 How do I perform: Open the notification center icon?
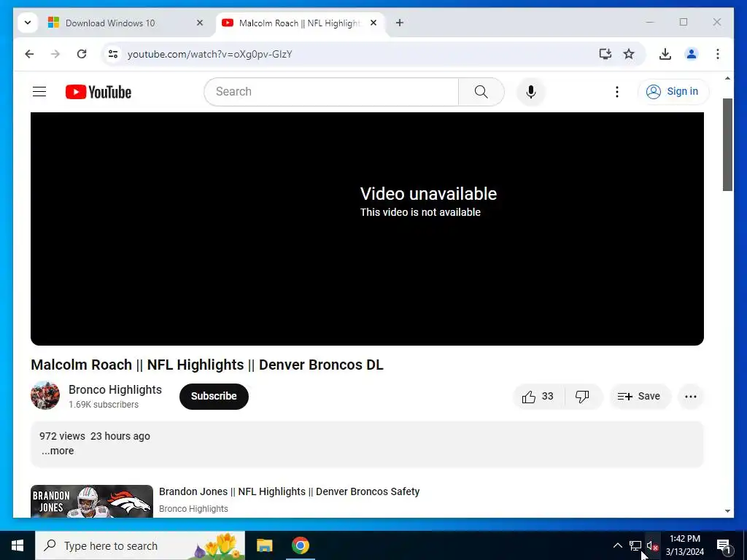724,545
